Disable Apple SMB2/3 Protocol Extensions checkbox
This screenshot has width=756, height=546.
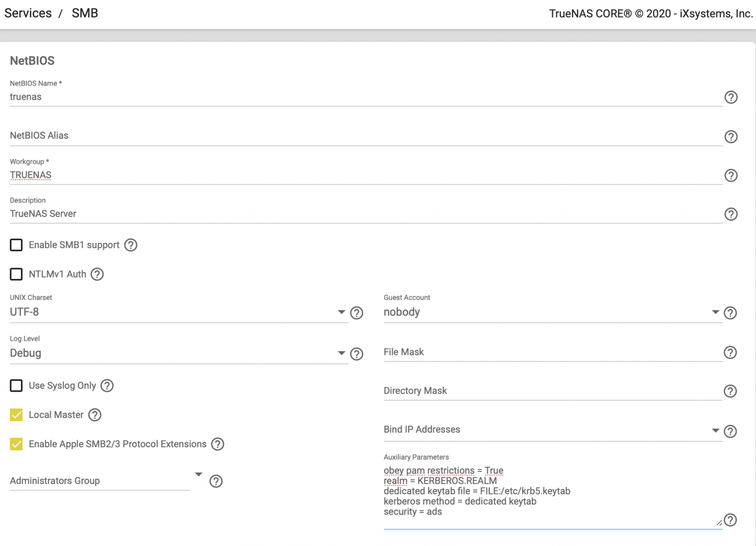16,444
